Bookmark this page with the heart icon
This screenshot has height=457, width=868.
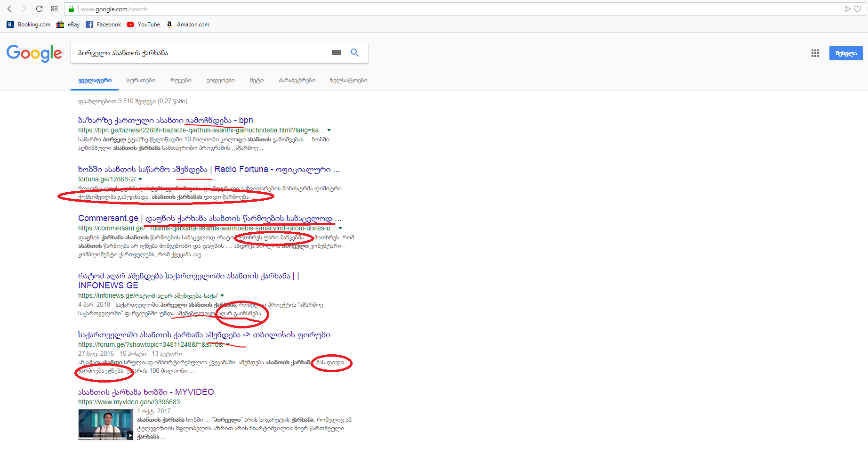tap(858, 9)
